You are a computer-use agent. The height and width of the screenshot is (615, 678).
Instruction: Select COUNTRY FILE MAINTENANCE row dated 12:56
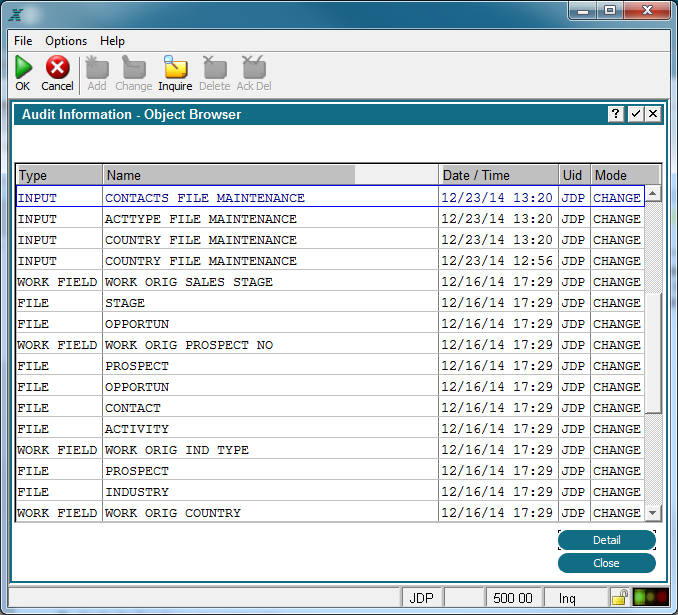pyautogui.click(x=330, y=261)
